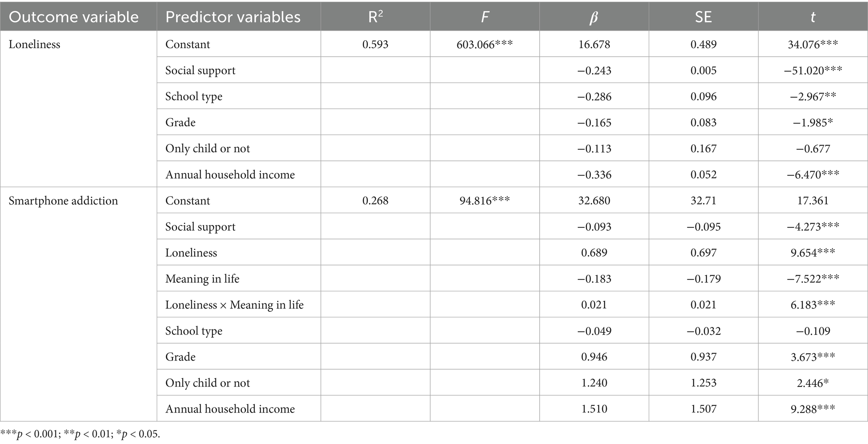Click the Outcome variable column header
Screen dimensions: 868x444
pos(73,17)
